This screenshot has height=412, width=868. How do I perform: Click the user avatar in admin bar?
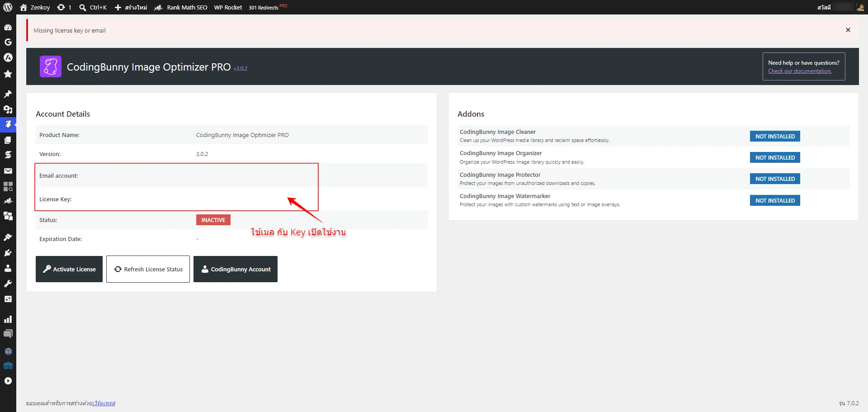pos(860,7)
